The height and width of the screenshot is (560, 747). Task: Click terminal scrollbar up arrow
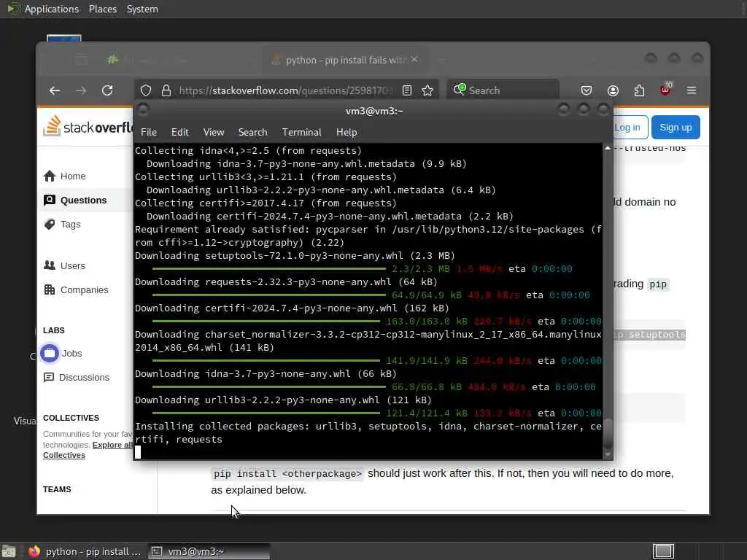[x=608, y=148]
